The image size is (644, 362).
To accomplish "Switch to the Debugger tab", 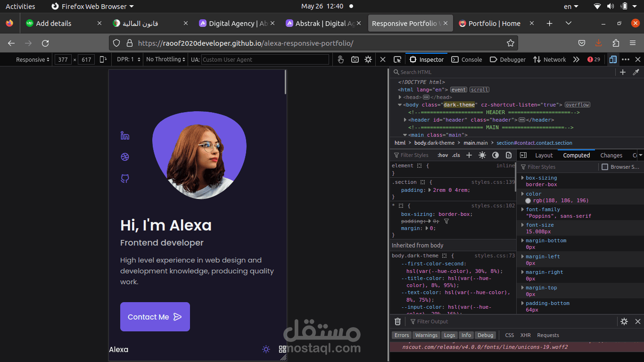I will 508,59.
